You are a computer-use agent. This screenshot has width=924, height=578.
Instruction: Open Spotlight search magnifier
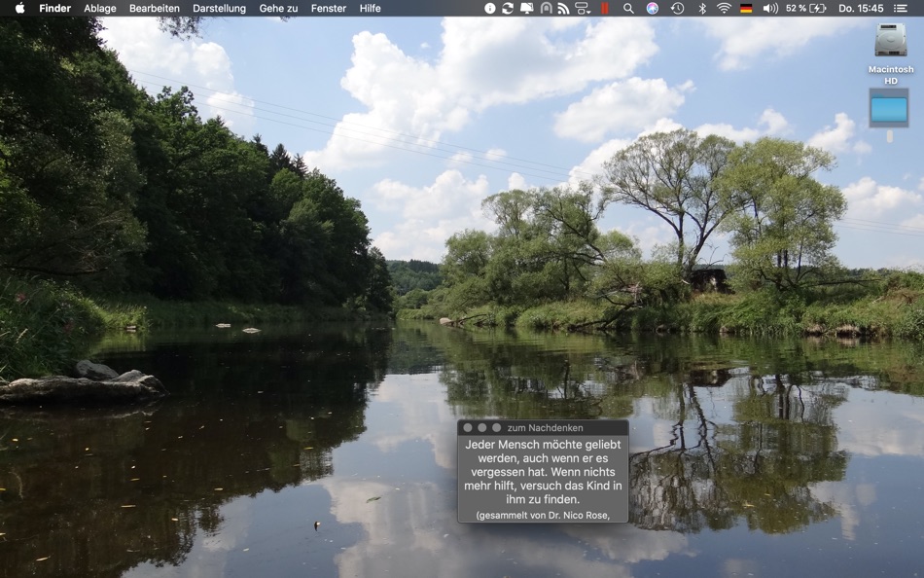click(x=628, y=8)
